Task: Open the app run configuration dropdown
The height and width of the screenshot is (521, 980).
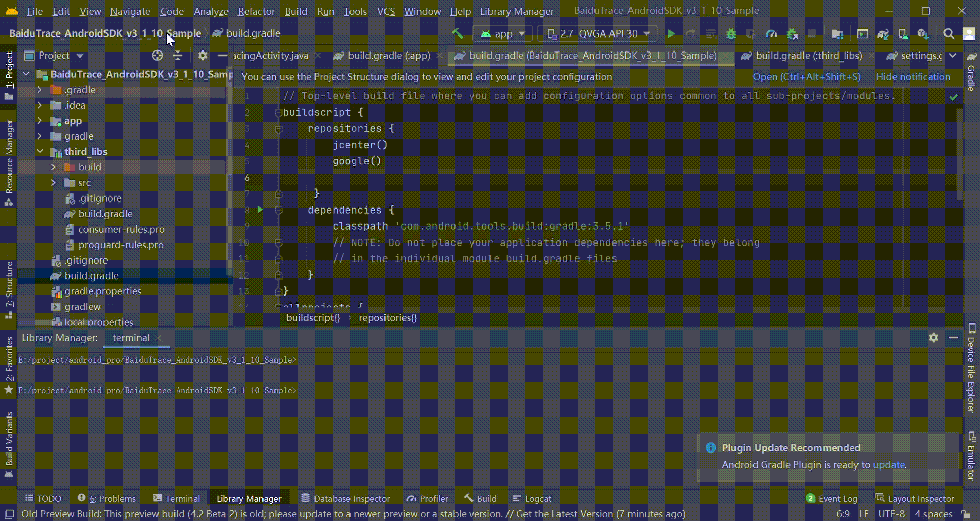Action: point(503,33)
